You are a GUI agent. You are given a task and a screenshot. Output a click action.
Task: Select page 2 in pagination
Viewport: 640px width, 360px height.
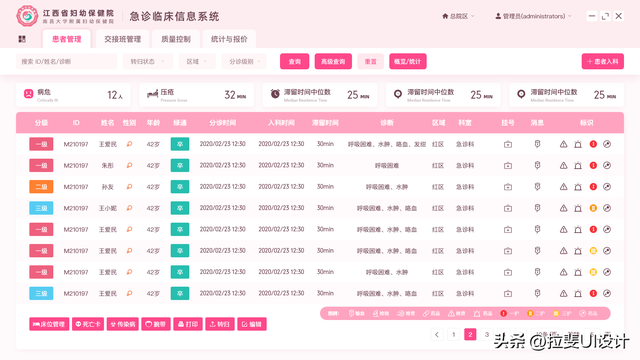point(470,335)
